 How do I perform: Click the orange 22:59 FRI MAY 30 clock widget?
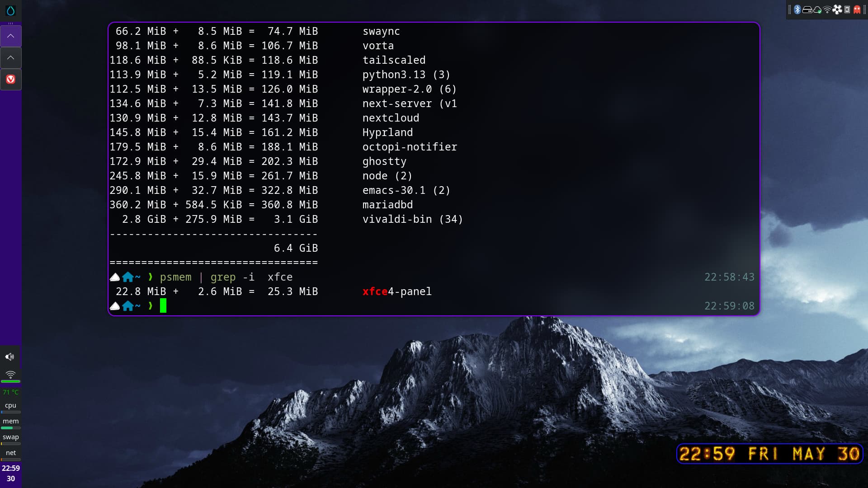point(769,454)
